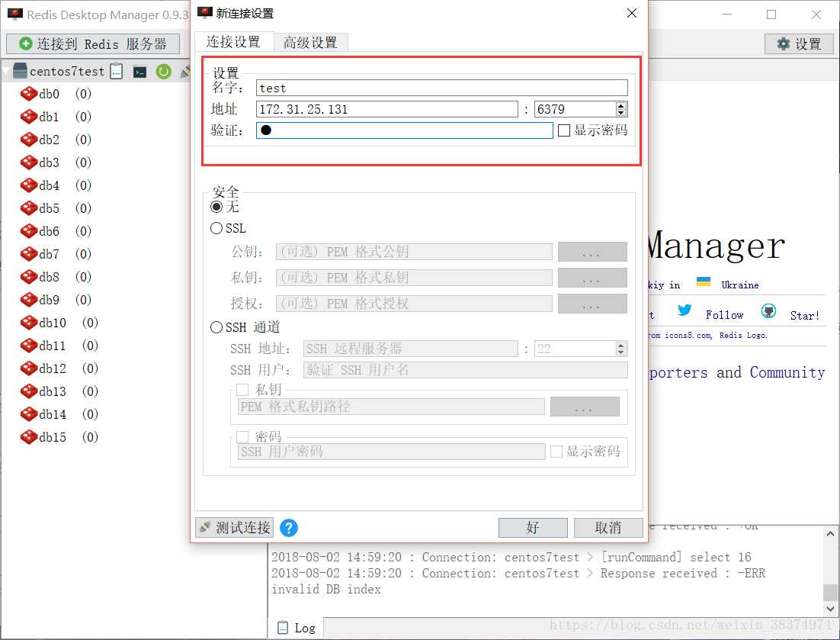Click red Redis icon of db1
The height and width of the screenshot is (640, 840).
click(x=29, y=117)
